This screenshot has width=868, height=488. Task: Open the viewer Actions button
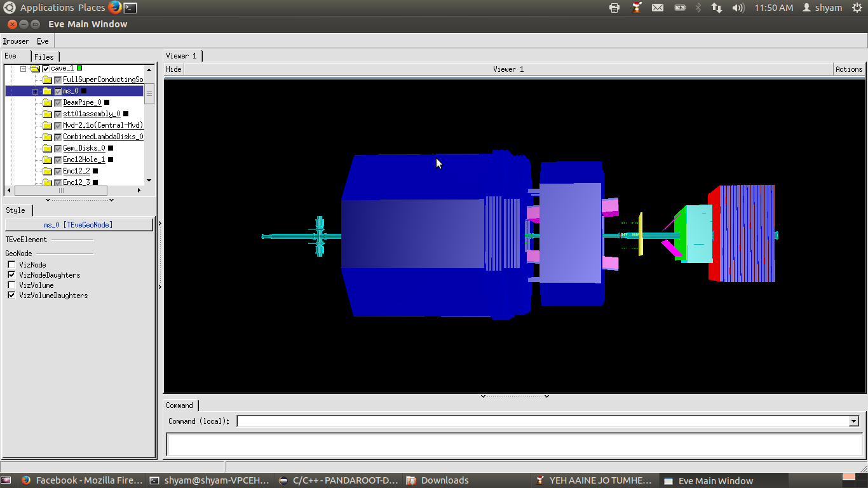[x=849, y=69]
